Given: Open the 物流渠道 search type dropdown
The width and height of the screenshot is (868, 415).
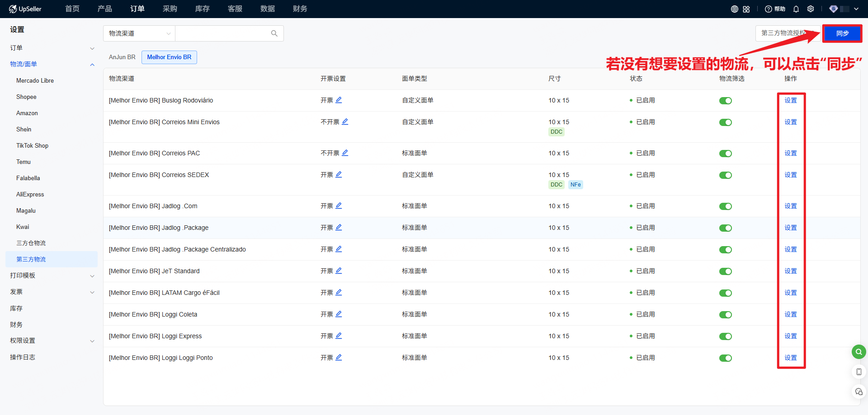Looking at the screenshot, I should pyautogui.click(x=139, y=33).
